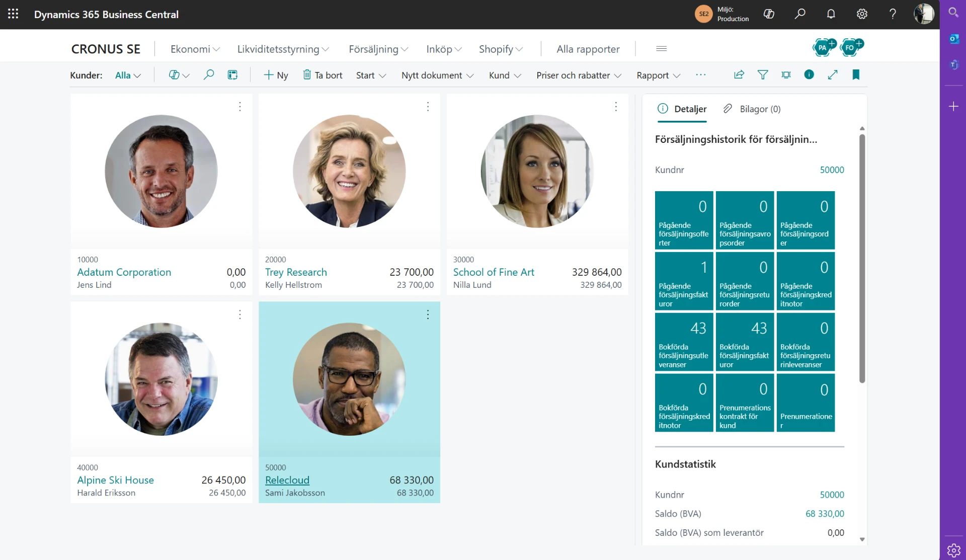Click Kundnr 50000 in sales history
Screen dimensions: 966x560
coord(832,170)
